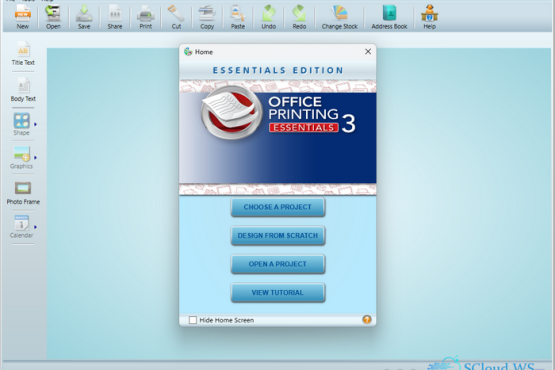This screenshot has height=370, width=555.
Task: Select the Photo Frame tool
Action: point(23,193)
